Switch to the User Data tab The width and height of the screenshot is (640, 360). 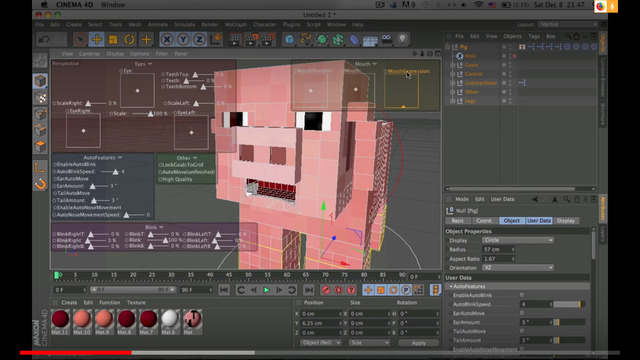click(x=539, y=220)
